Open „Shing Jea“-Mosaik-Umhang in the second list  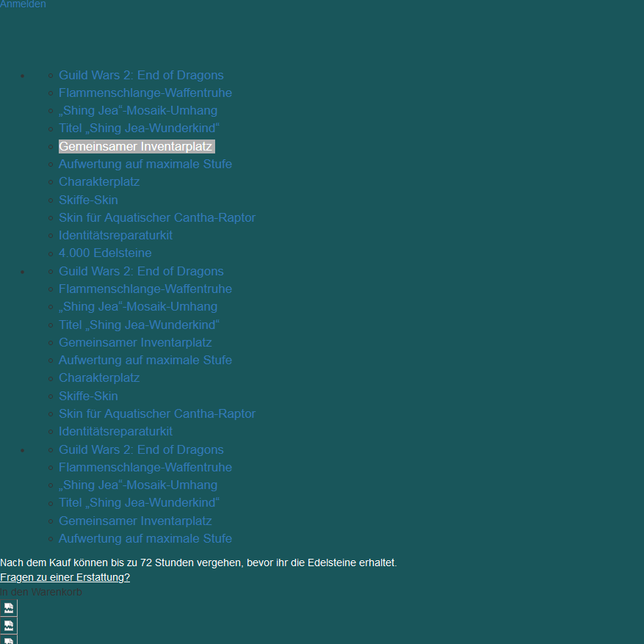pyautogui.click(x=138, y=307)
